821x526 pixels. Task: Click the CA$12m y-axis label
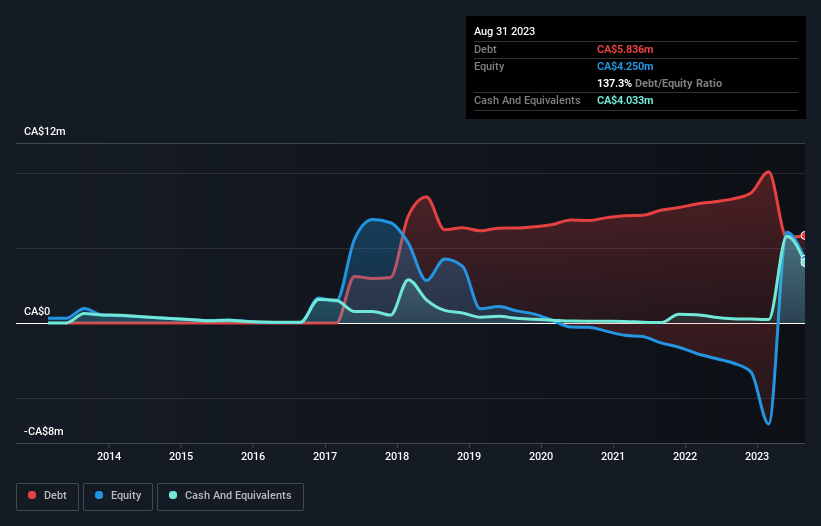coord(45,131)
